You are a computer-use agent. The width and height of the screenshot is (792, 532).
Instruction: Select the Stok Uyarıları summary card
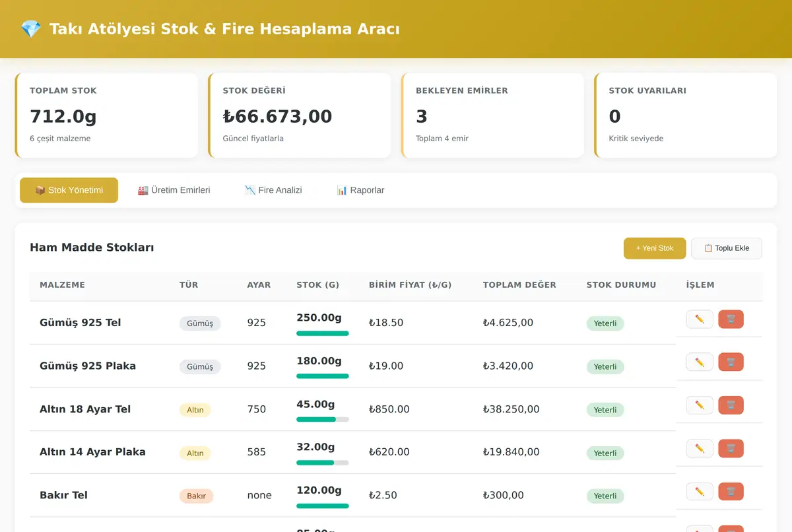[x=686, y=116]
